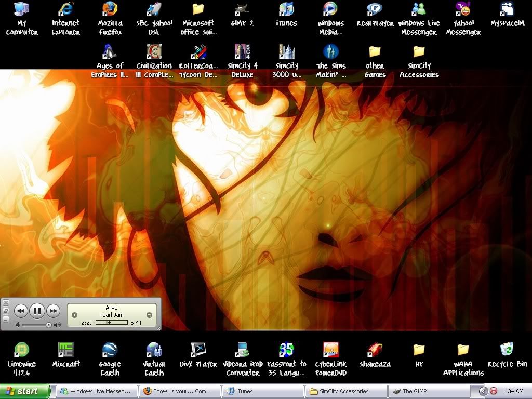Skip to next track in iTunes mini player
The width and height of the screenshot is (532, 399).
click(54, 311)
